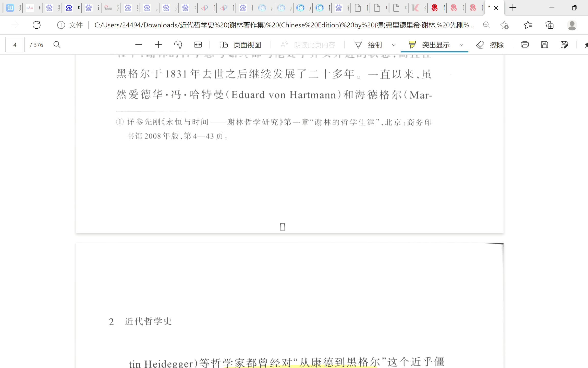Click highlighted text 从康德到黑格尔
The height and width of the screenshot is (368, 588).
point(340,362)
